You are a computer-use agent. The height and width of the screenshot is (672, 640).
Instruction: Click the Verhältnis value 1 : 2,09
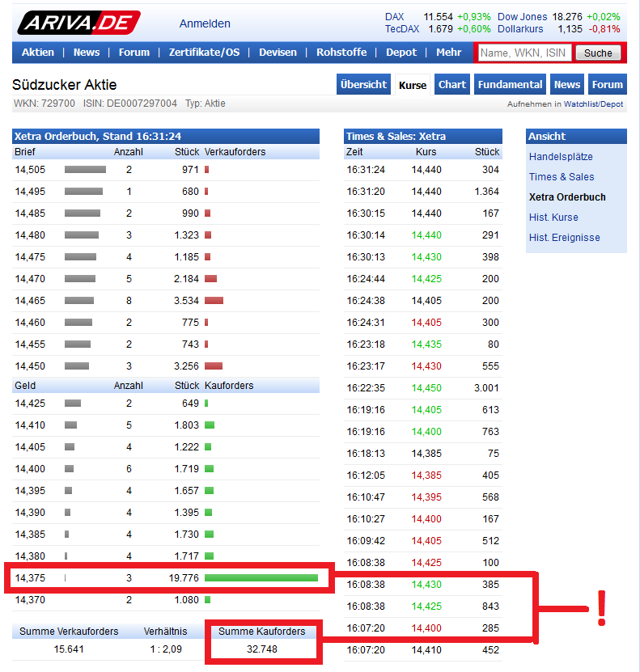click(166, 649)
